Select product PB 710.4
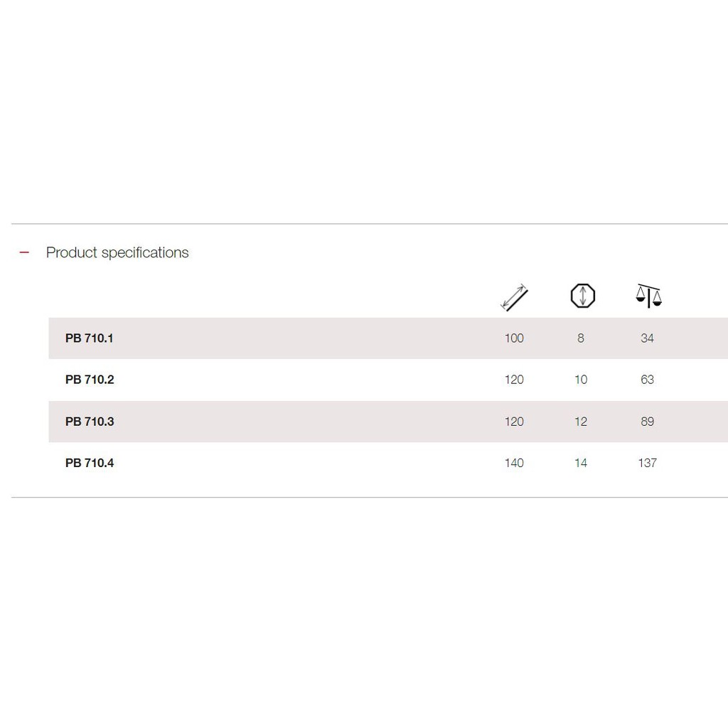728x728 pixels. click(90, 462)
